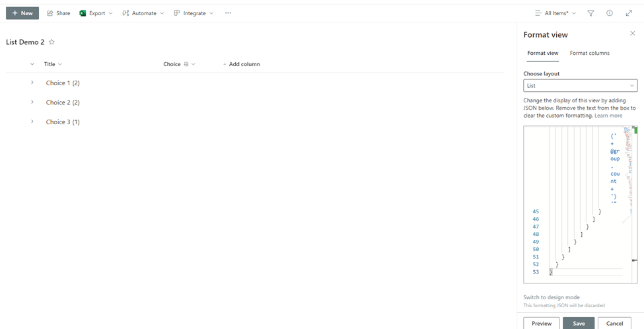This screenshot has width=644, height=329.
Task: Expand the Automate dropdown arrow
Action: click(162, 13)
